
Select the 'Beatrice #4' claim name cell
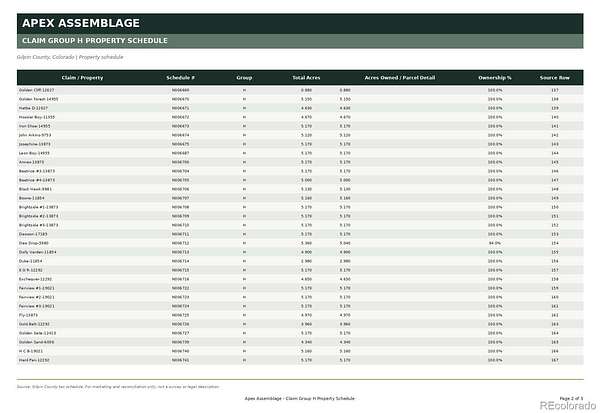pos(37,180)
